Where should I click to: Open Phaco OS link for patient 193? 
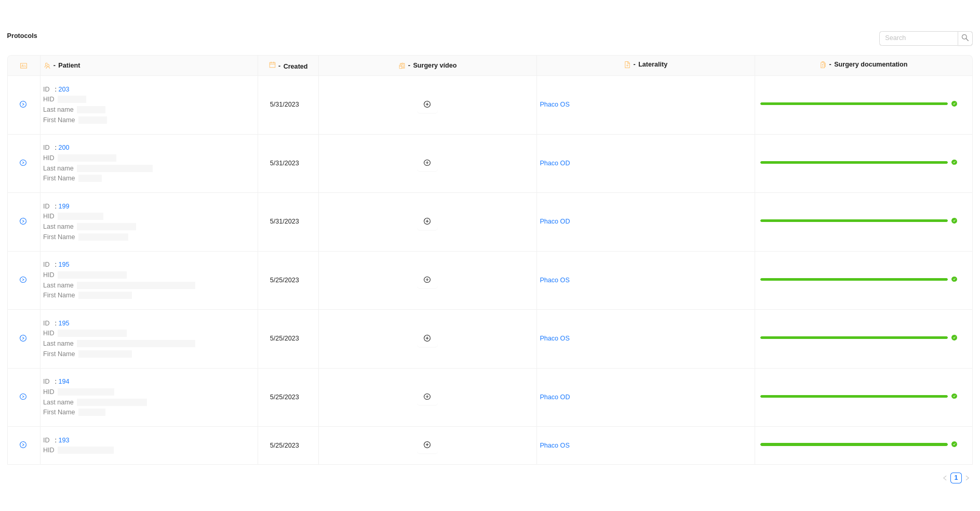coord(554,446)
